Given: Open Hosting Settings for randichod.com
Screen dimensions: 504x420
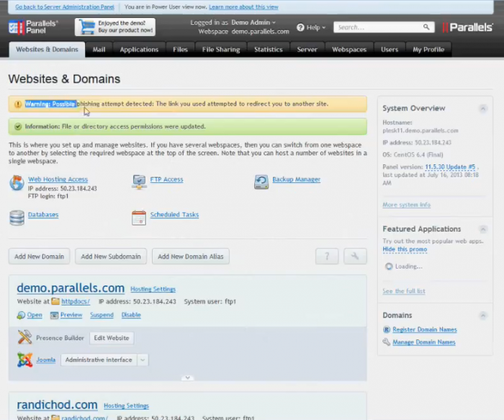Looking at the screenshot, I should [x=126, y=406].
